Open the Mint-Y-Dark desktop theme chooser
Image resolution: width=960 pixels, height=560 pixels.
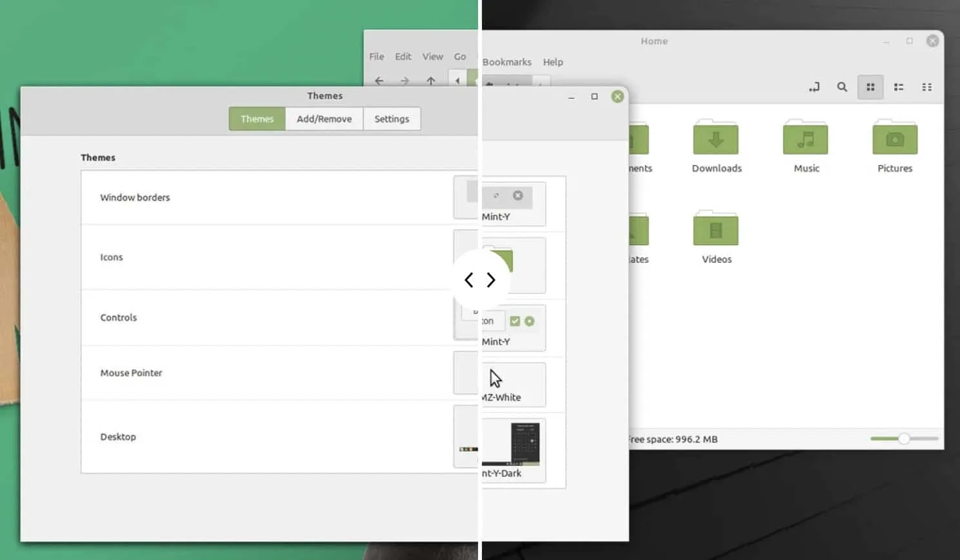click(x=500, y=445)
